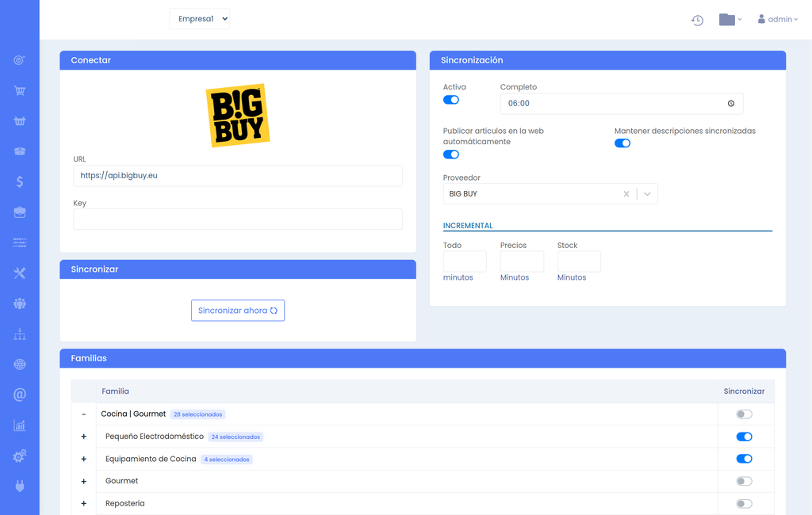Open the Empresa1 company dropdown

click(x=199, y=19)
